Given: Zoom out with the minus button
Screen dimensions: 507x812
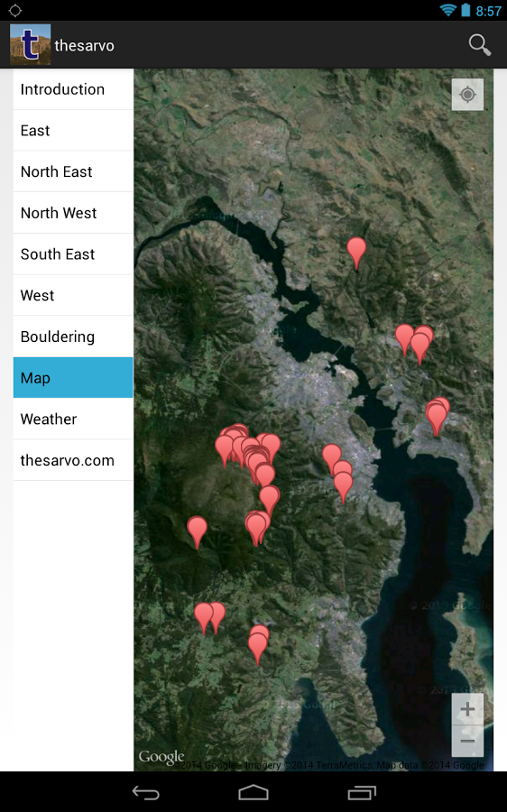Looking at the screenshot, I should pyautogui.click(x=467, y=741).
